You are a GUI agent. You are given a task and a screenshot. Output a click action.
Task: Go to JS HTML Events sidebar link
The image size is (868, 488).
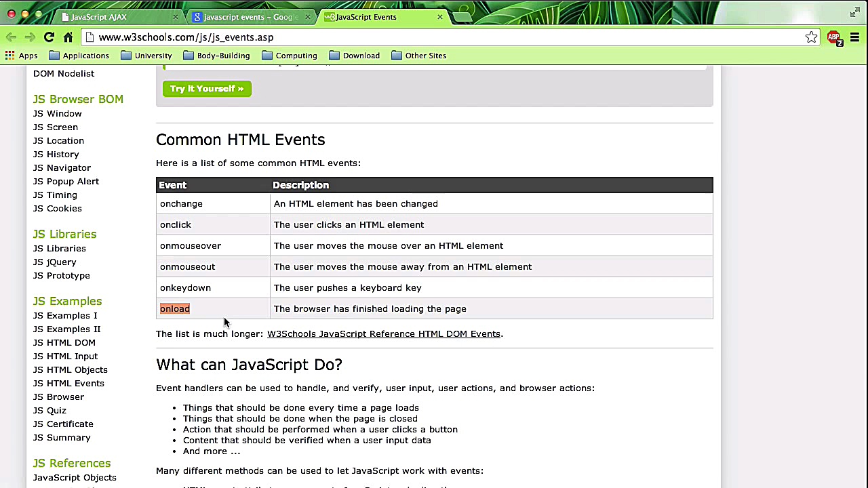[x=68, y=383]
